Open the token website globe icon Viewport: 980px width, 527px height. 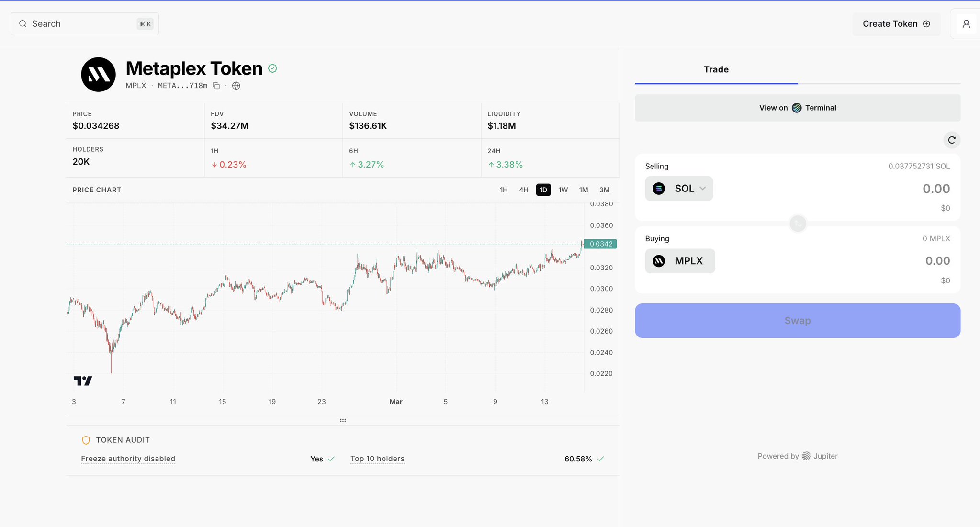click(236, 86)
